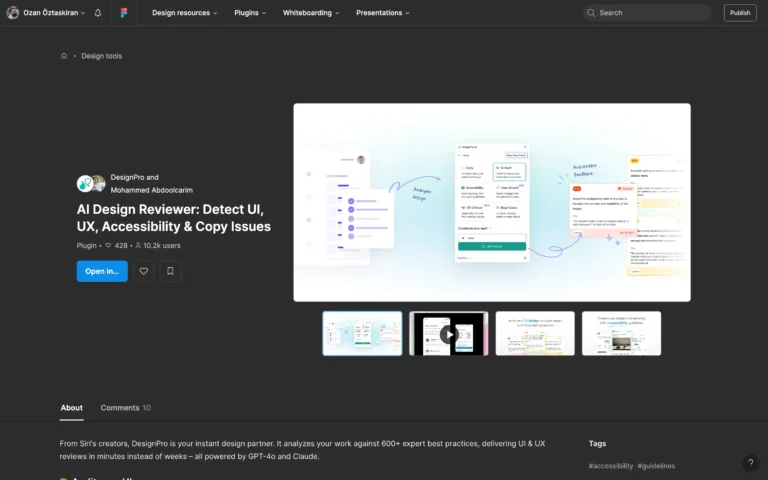Go to home via breadcrumb house icon
Viewport: 768px width, 480px height.
[64, 56]
